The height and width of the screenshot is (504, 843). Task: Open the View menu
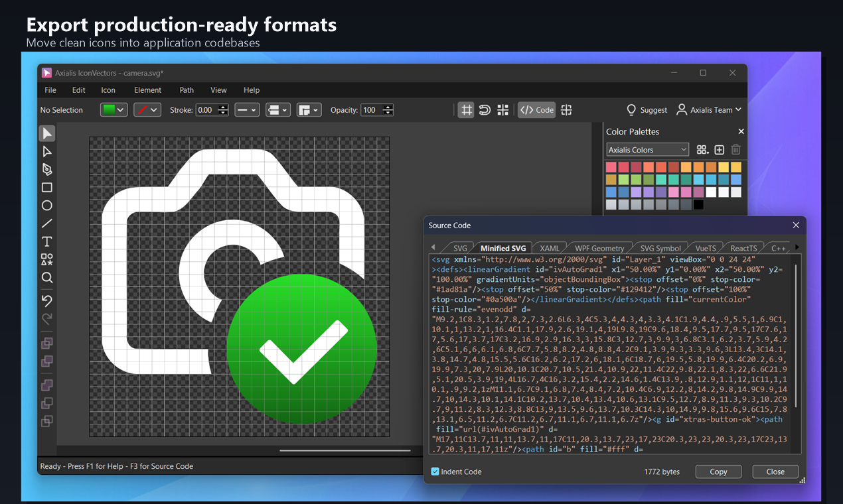218,90
